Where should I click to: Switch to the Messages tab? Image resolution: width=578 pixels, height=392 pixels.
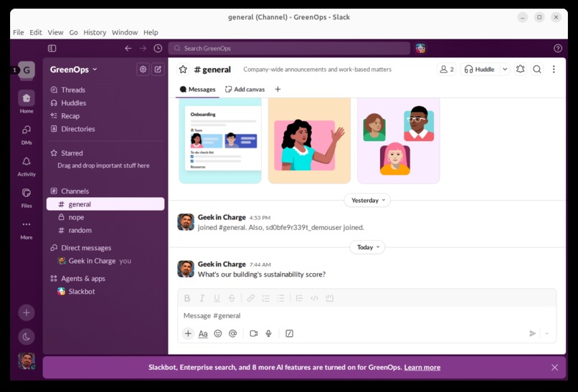coord(198,89)
